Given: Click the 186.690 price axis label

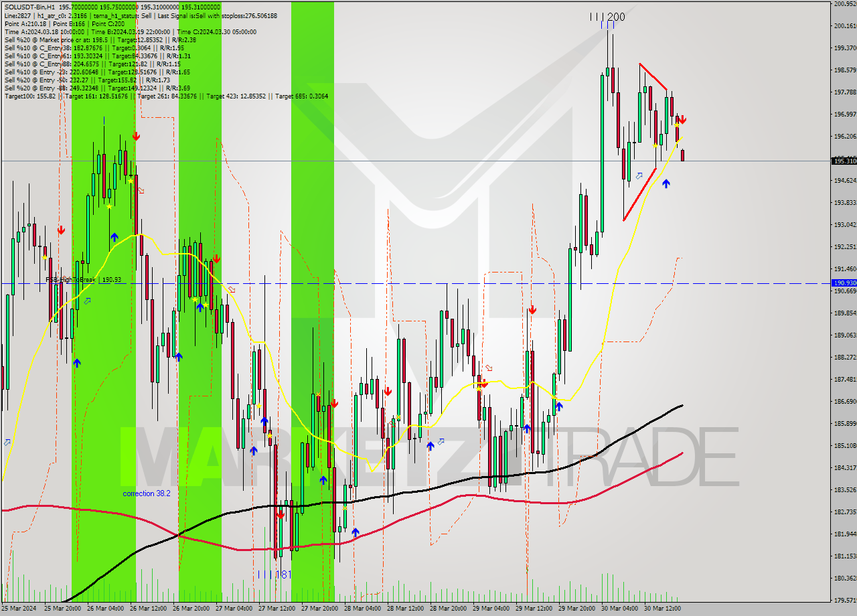Looking at the screenshot, I should (x=844, y=401).
